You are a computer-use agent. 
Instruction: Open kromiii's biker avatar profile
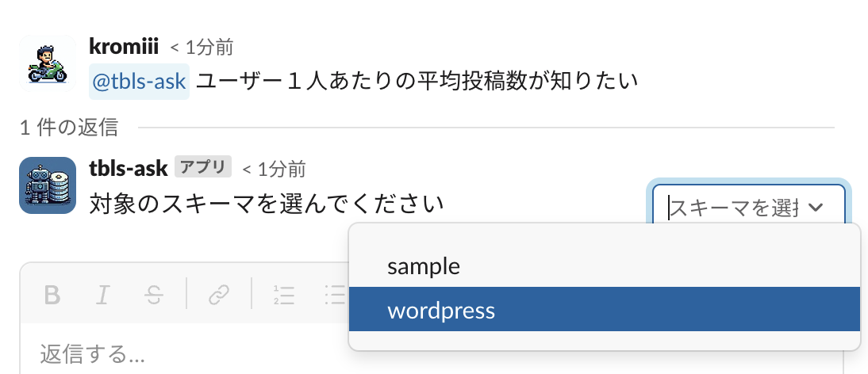(x=47, y=63)
